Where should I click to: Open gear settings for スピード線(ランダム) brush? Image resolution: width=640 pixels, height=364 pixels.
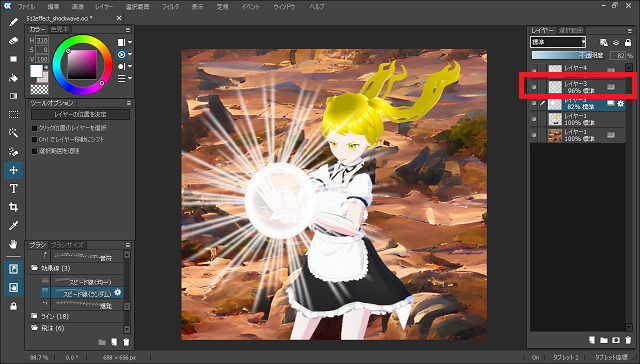point(118,292)
